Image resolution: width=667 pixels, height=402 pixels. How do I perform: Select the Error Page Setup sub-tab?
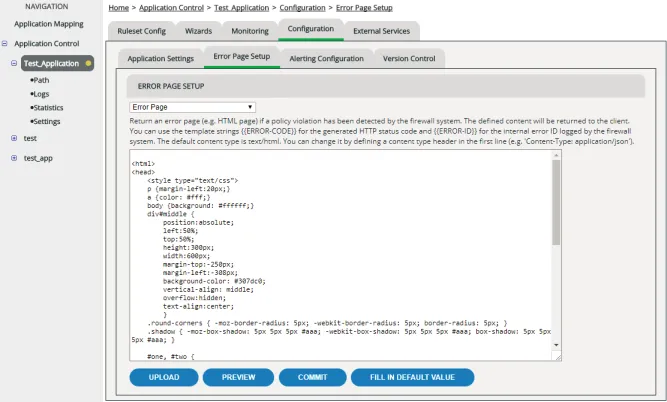click(242, 57)
